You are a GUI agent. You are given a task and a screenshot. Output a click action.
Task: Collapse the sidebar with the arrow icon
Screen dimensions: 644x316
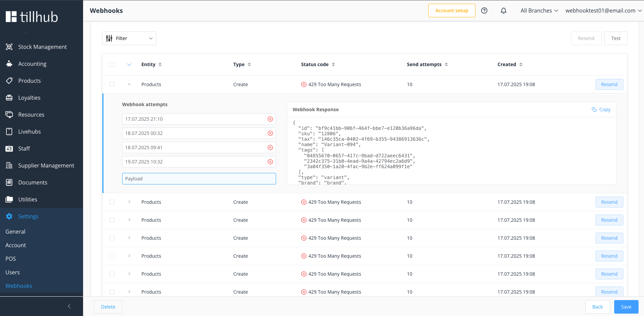[x=69, y=306]
